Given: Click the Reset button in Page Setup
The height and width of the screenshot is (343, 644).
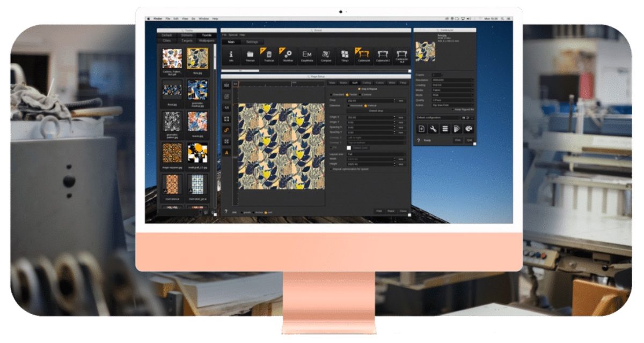Looking at the screenshot, I should pyautogui.click(x=391, y=211).
